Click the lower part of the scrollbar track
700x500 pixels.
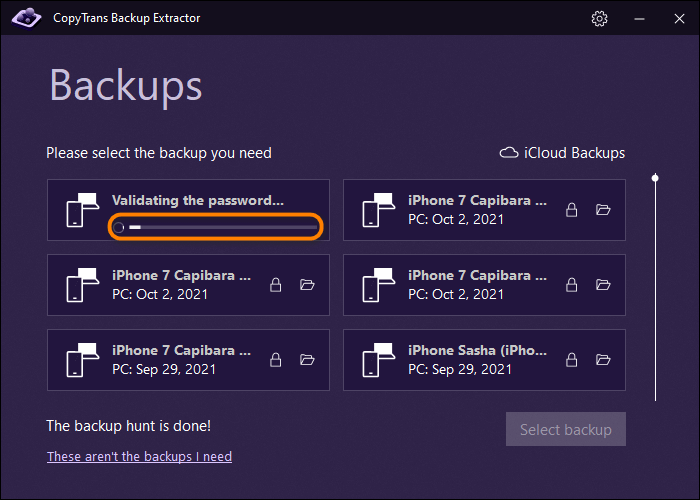pos(655,348)
